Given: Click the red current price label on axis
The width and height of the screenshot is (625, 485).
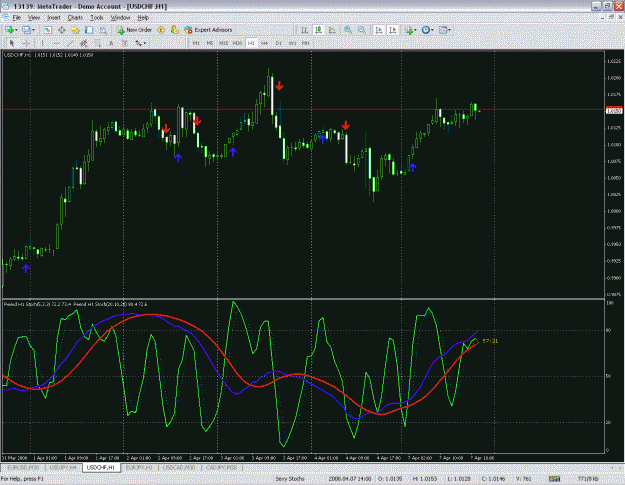Looking at the screenshot, I should click(x=614, y=111).
